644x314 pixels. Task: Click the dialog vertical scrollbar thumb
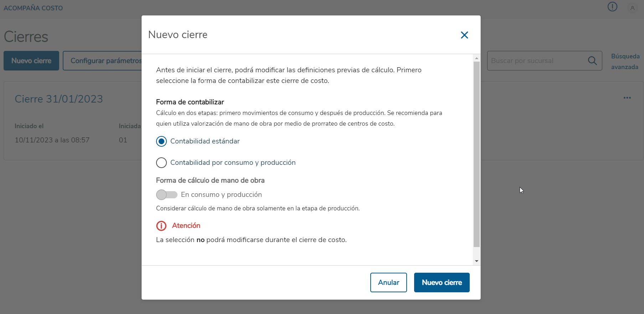[x=476, y=154]
